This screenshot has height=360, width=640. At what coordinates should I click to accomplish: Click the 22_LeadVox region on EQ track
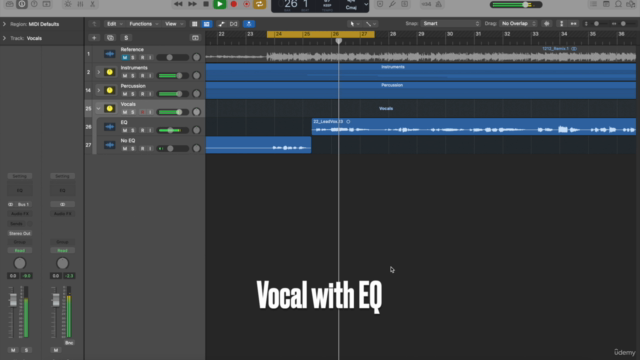(473, 127)
